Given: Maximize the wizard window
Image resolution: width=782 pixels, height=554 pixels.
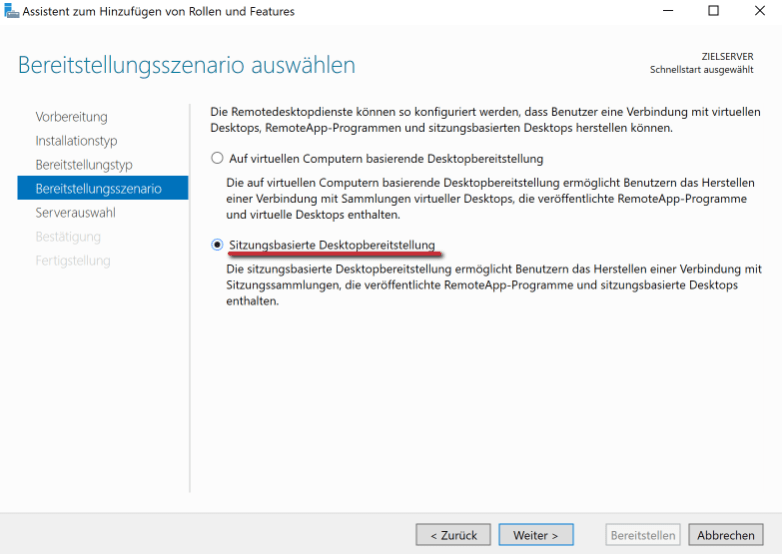Looking at the screenshot, I should coord(714,10).
